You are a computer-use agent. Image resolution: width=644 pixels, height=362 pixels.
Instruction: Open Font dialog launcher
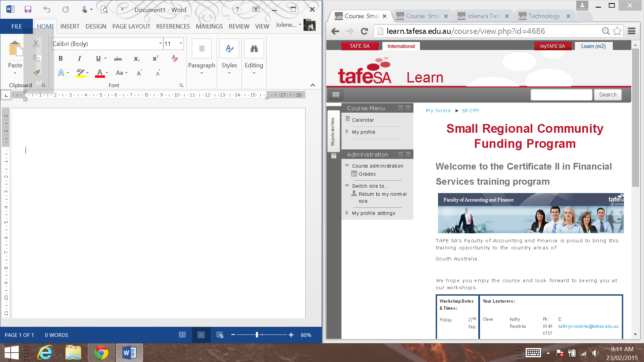click(181, 85)
